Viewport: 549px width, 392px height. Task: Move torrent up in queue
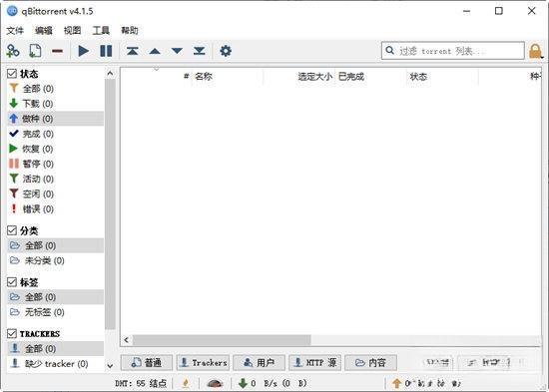(x=155, y=52)
